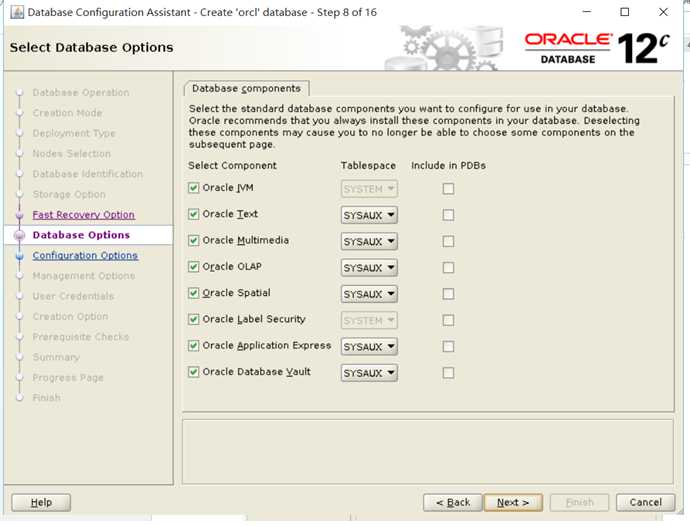Expand tablespace dropdown for Oracle Application Express
690x526 pixels.
pyautogui.click(x=369, y=346)
